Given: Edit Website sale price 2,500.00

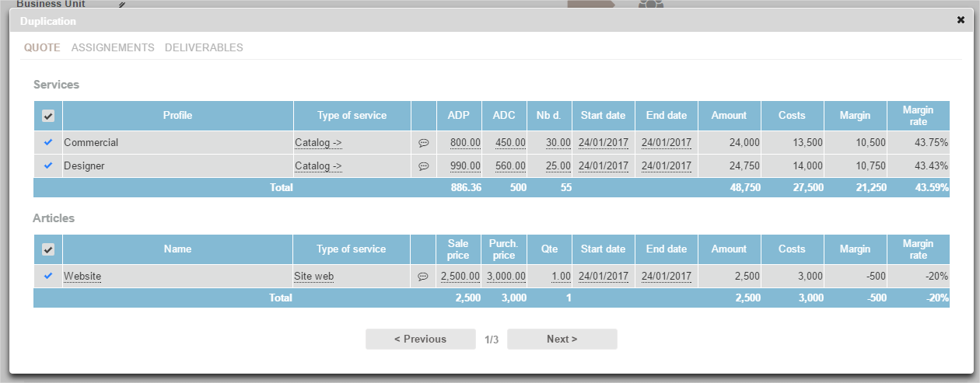Looking at the screenshot, I should [x=460, y=277].
